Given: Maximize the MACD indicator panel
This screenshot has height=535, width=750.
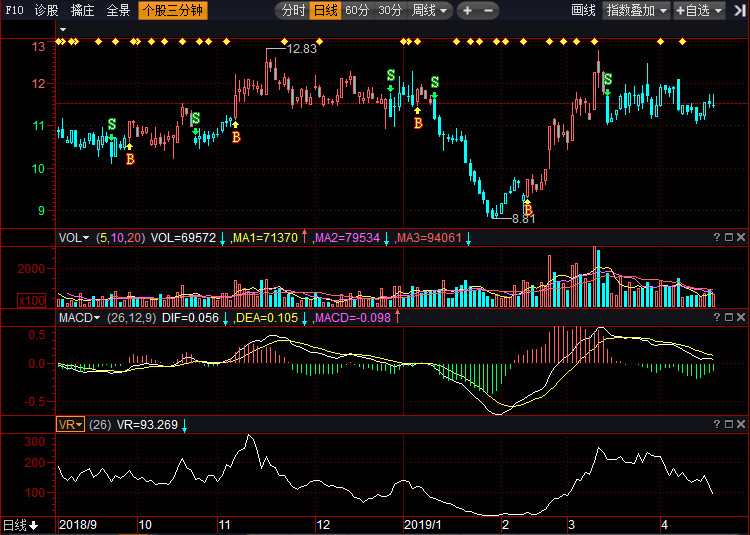Looking at the screenshot, I should [729, 317].
